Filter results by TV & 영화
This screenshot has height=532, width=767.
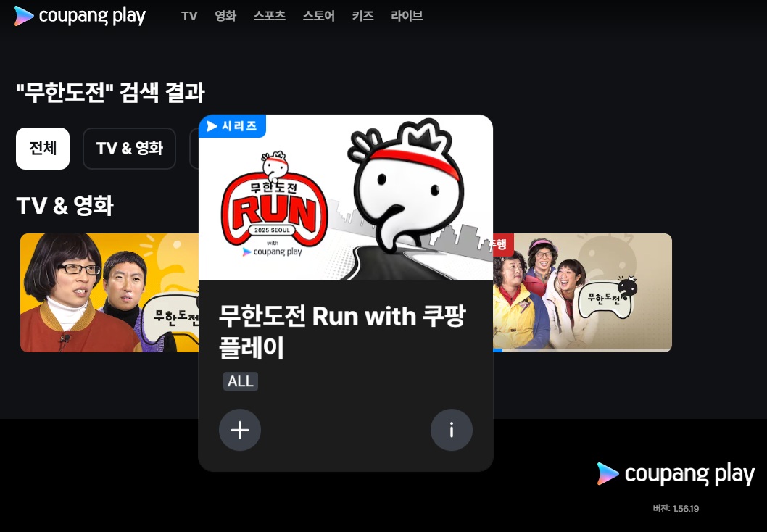click(129, 149)
